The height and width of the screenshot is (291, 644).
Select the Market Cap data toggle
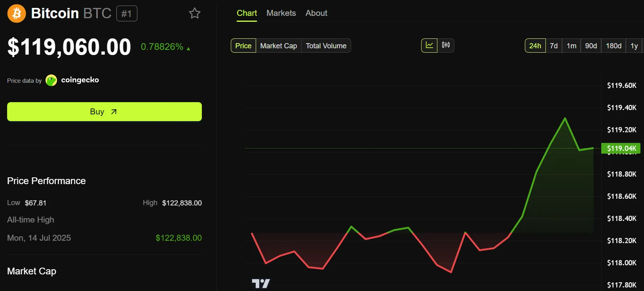[279, 46]
